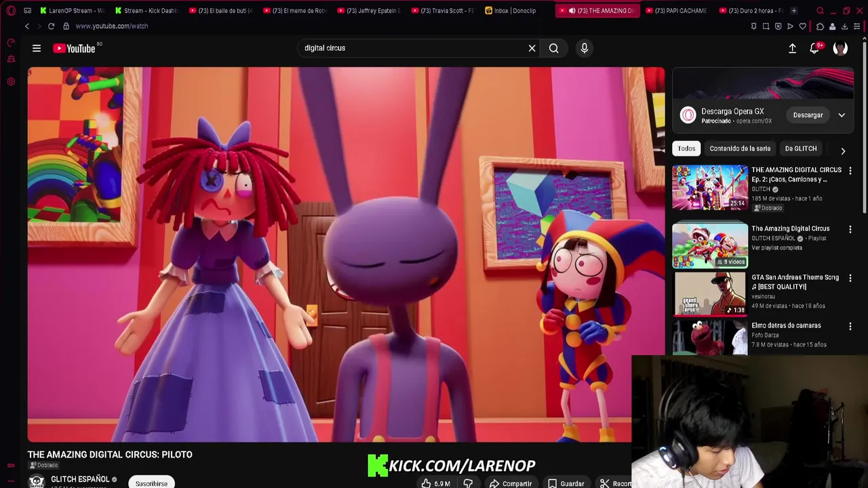This screenshot has height=488, width=868.
Task: Open Elmo detras de camaras thumbnail
Action: click(710, 338)
